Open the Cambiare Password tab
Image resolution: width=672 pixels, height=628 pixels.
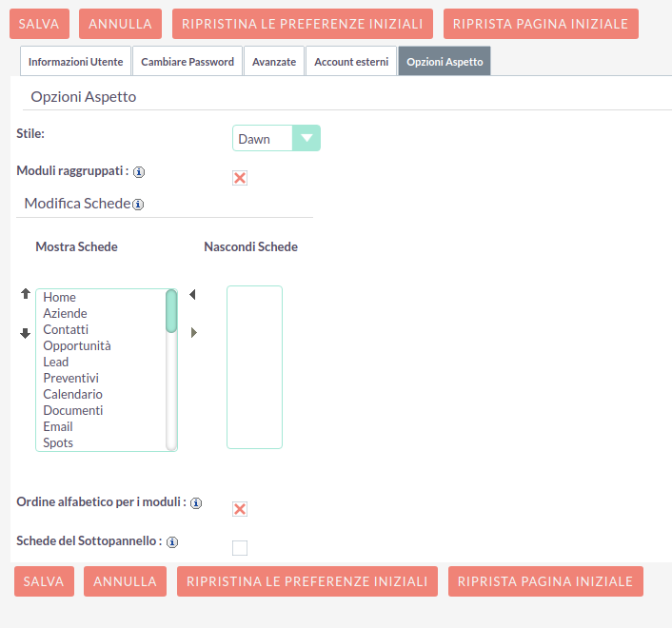click(x=188, y=62)
